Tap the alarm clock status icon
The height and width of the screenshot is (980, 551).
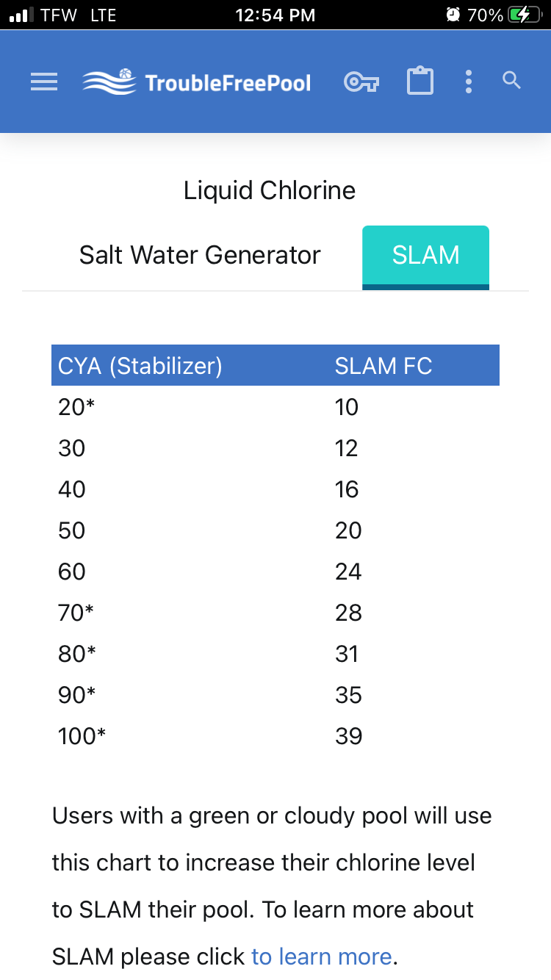453,15
